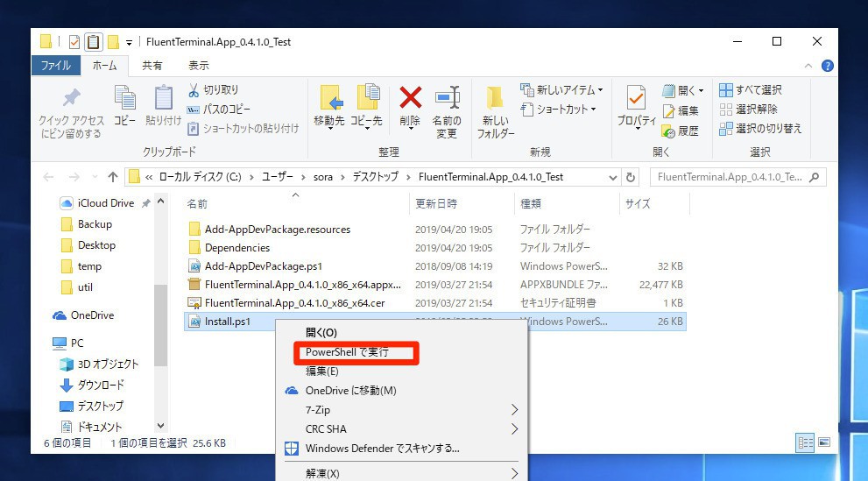Expand the New Item dropdown
Image resolution: width=868 pixels, height=481 pixels.
pyautogui.click(x=601, y=89)
